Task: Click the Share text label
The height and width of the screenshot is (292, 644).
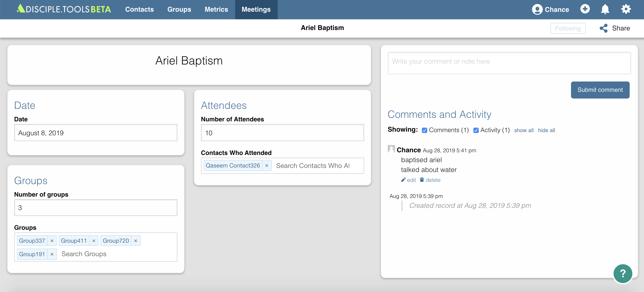Action: [x=620, y=28]
